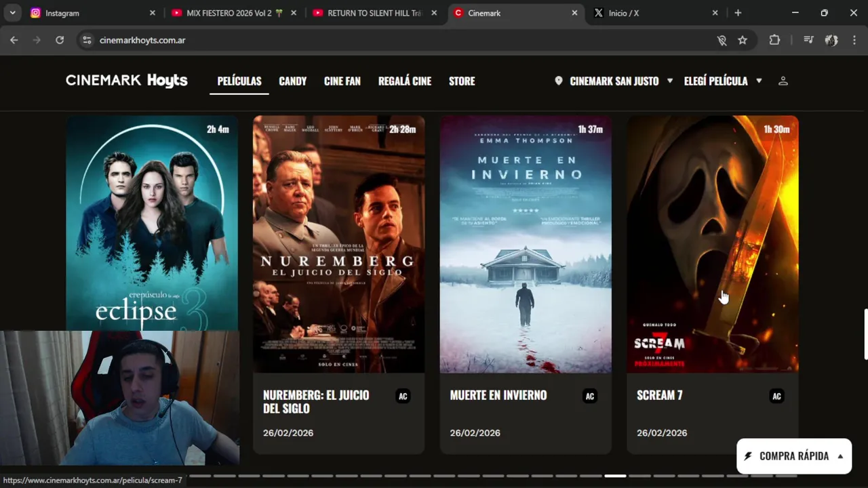Click the AC rating badge for Scream 7

[777, 396]
